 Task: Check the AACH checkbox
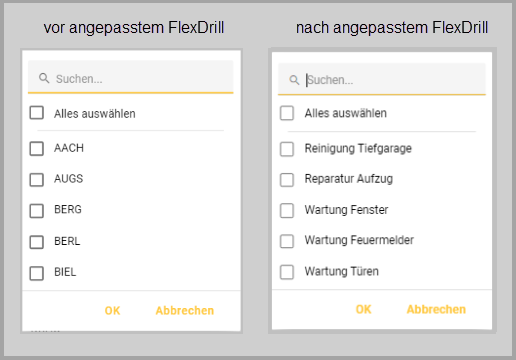click(x=37, y=148)
